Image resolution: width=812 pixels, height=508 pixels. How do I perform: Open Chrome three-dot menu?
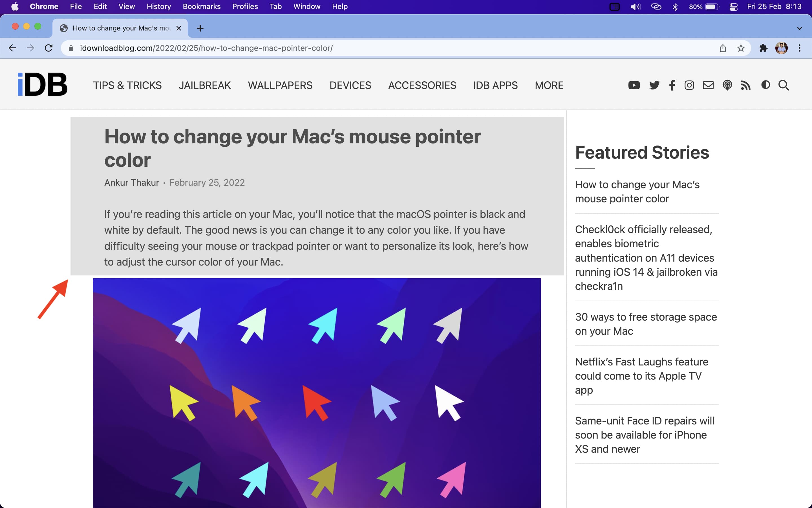pos(800,48)
